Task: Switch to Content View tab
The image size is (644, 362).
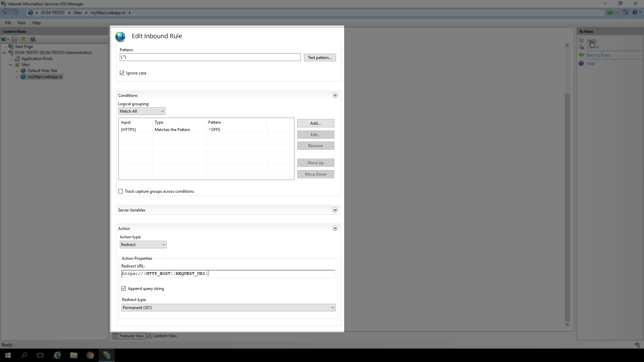Action: 162,336
